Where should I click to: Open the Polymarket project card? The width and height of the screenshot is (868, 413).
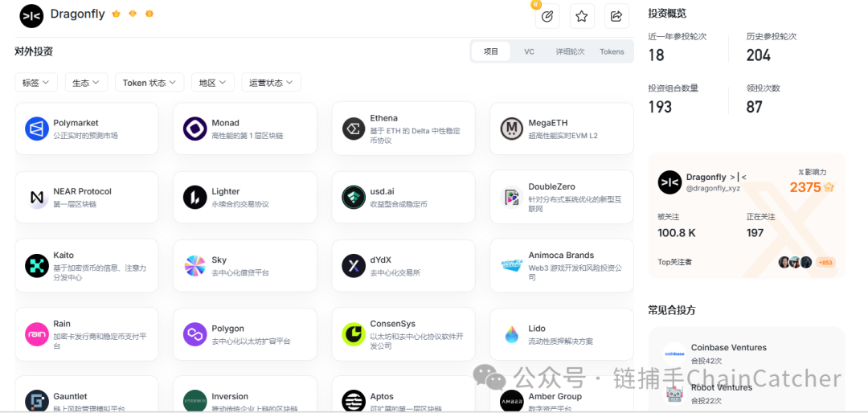click(x=87, y=129)
